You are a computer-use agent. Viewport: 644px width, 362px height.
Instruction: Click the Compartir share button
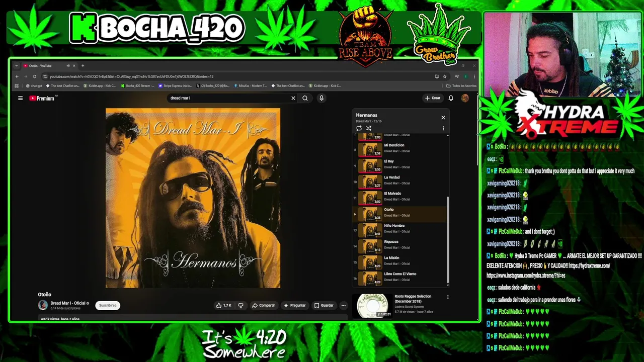point(264,305)
